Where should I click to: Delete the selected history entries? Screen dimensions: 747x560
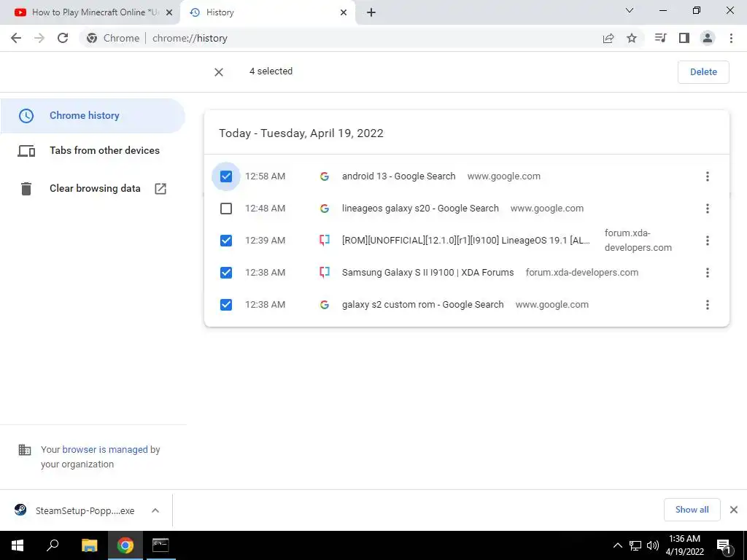pos(703,72)
